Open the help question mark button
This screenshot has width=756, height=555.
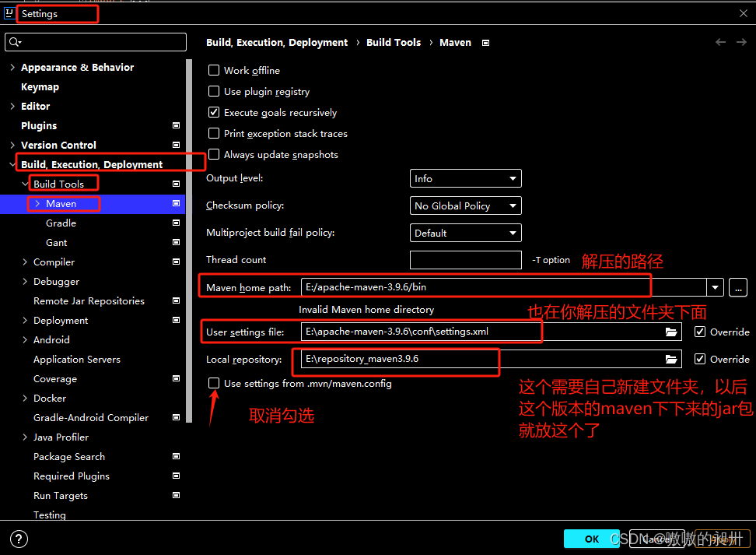click(x=19, y=539)
